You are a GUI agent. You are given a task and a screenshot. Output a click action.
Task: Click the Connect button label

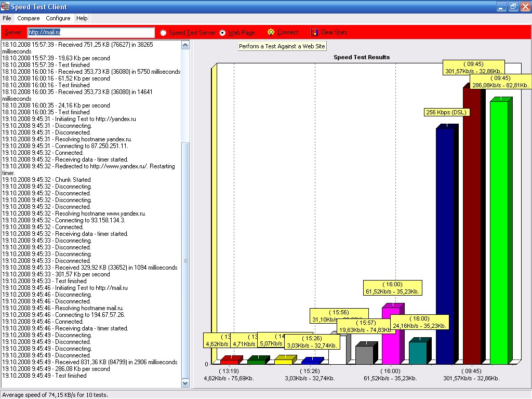click(287, 32)
